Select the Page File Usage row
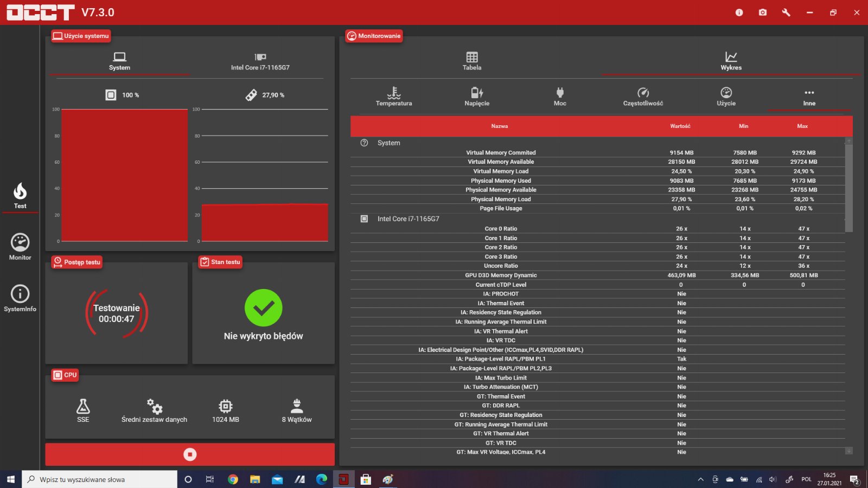Screen dimensions: 868x488 pos(597,208)
